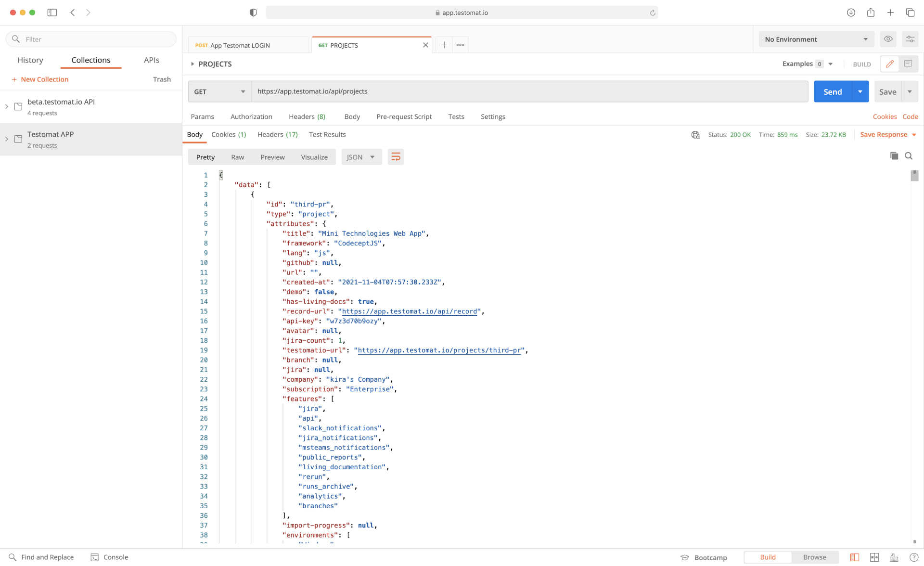Image resolution: width=924 pixels, height=566 pixels.
Task: Open the No Environment dropdown
Action: point(816,39)
